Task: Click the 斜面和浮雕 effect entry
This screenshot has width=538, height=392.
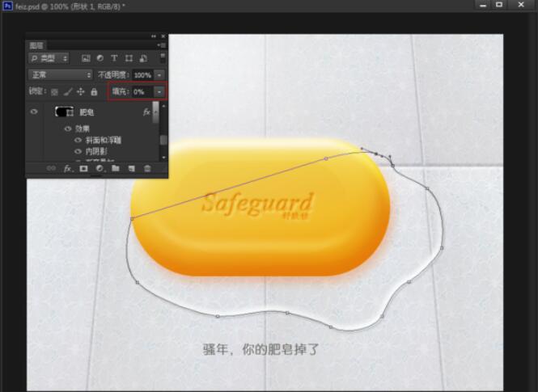Action: tap(104, 140)
